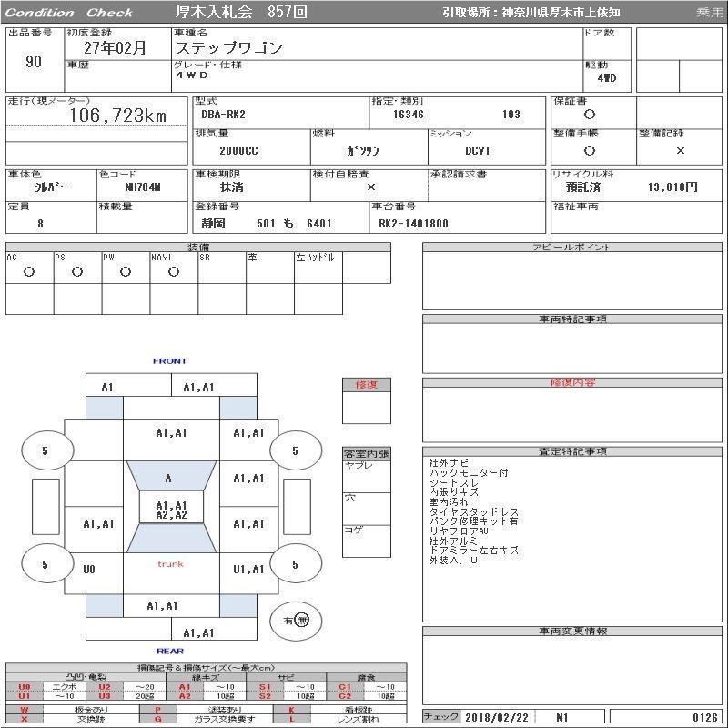728x728 pixels.
Task: Click the drive type 4WD under 駆動
Action: (x=607, y=78)
